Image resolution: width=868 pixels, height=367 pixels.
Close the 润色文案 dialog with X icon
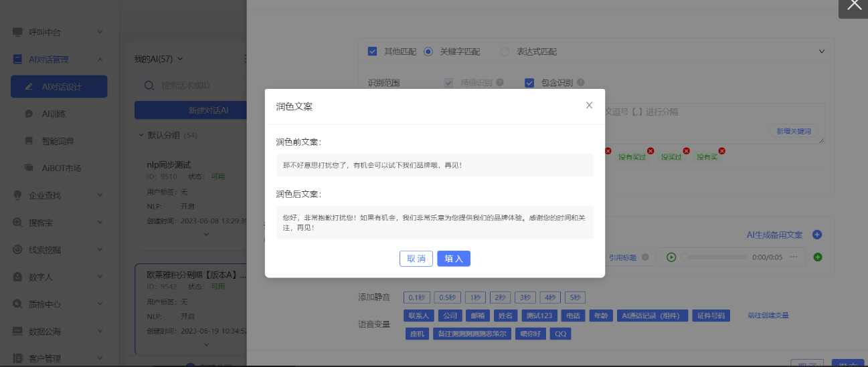[589, 106]
